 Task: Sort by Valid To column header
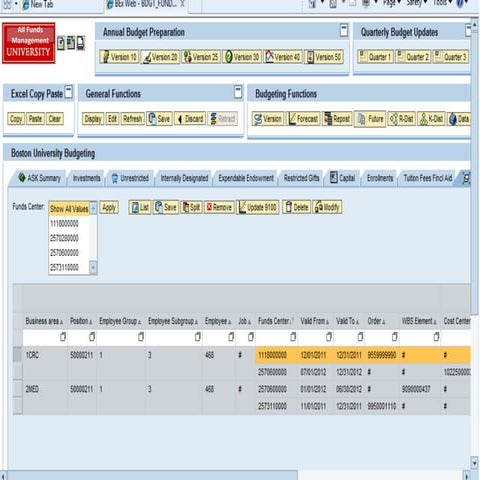coord(347,321)
